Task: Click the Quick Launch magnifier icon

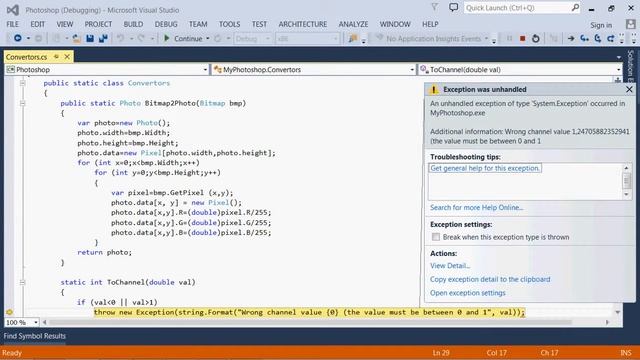Action: point(575,7)
